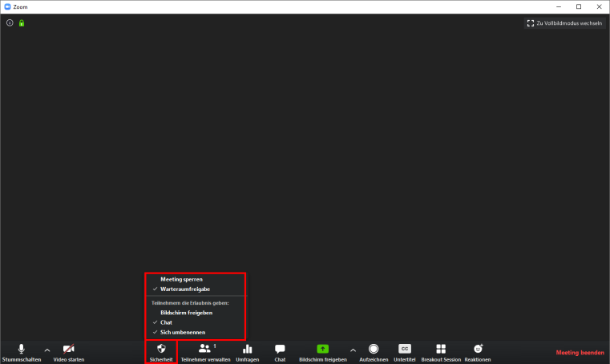Click Meeting beenden to end meeting
The width and height of the screenshot is (610, 364).
click(580, 353)
